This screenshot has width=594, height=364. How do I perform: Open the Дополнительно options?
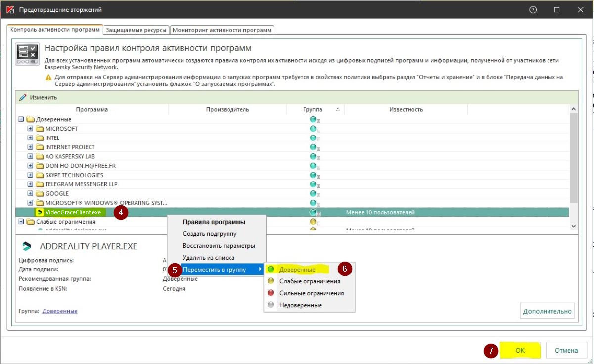[x=547, y=311]
